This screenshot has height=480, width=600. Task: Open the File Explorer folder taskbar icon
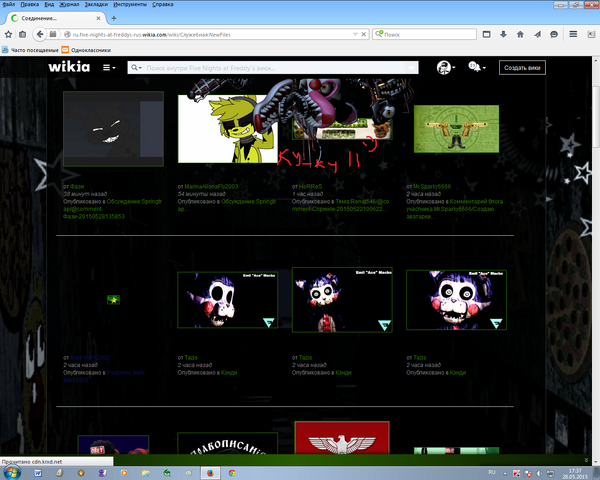tap(145, 473)
